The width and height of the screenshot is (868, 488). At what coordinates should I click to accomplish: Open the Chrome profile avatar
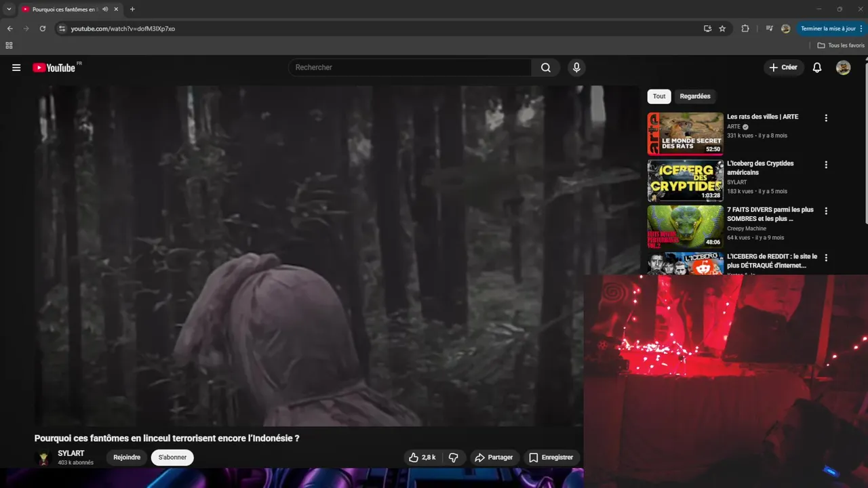coord(785,28)
